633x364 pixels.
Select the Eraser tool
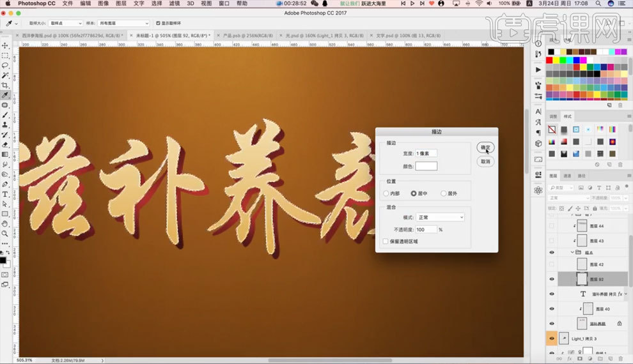click(5, 144)
